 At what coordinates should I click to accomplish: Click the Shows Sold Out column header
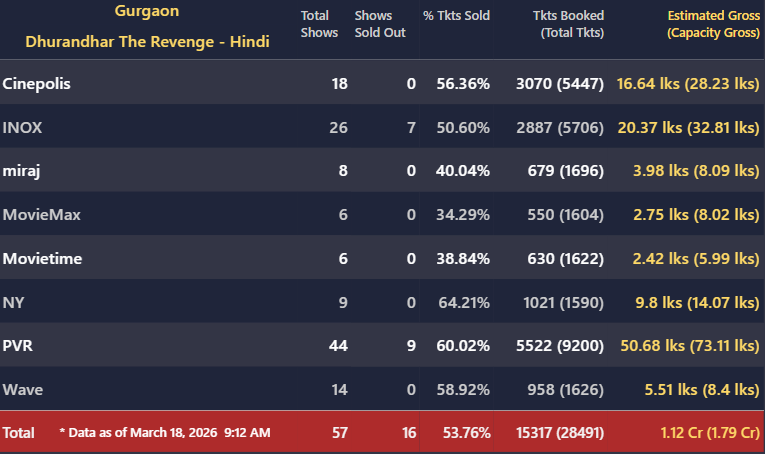(x=380, y=24)
